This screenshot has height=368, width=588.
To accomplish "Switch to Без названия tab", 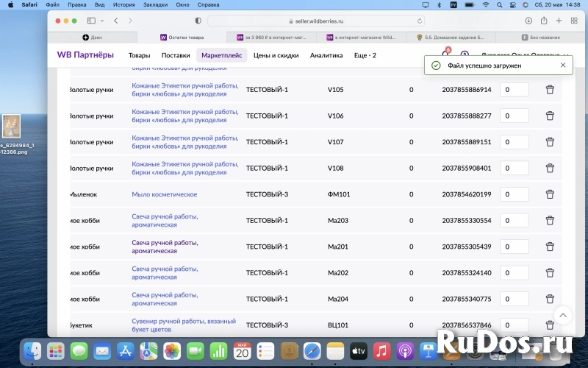I will [540, 38].
